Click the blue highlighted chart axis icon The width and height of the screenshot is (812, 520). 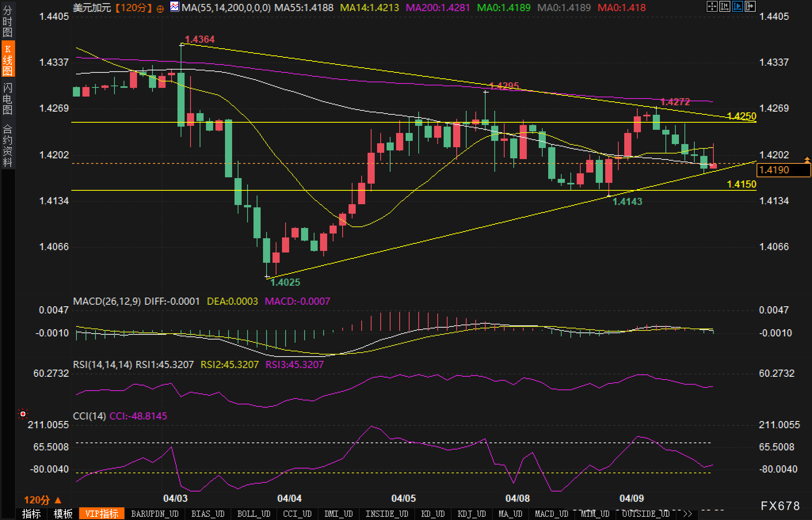[737, 6]
